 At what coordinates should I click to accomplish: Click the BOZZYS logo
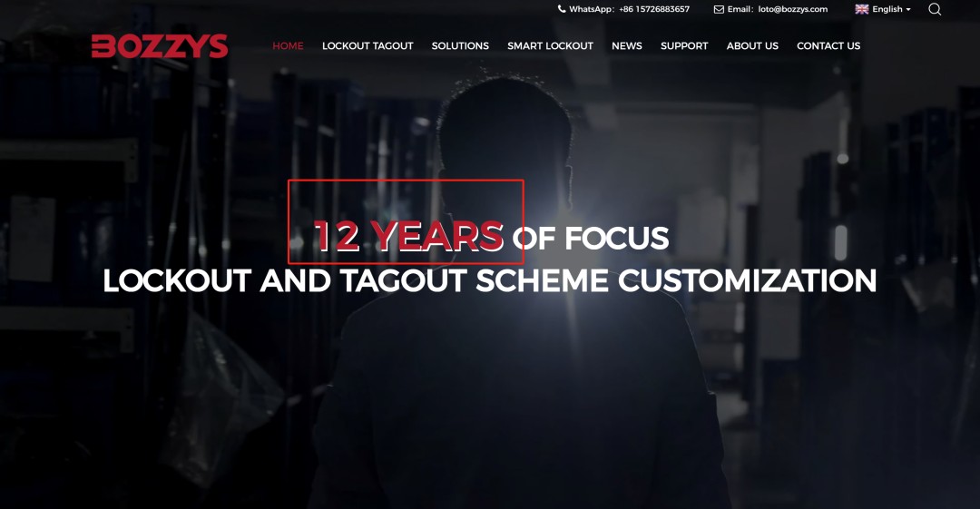coord(160,46)
